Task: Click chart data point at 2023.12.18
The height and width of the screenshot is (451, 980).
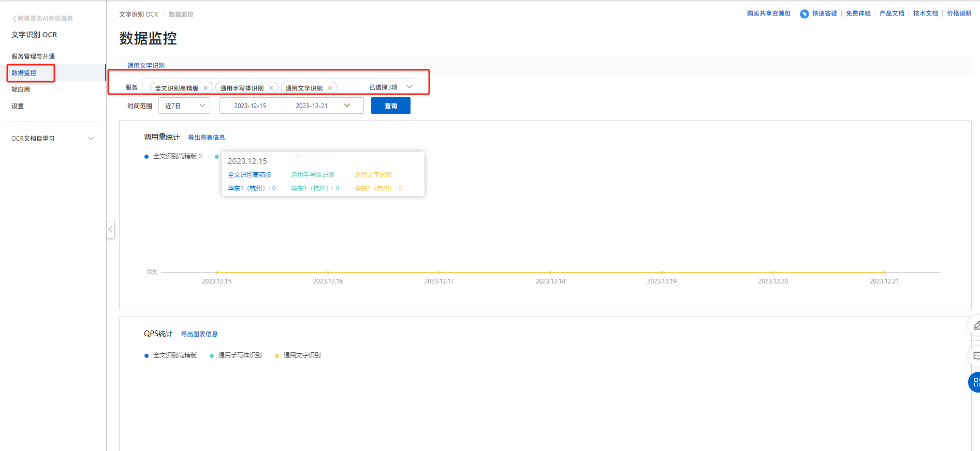Action: coord(550,272)
